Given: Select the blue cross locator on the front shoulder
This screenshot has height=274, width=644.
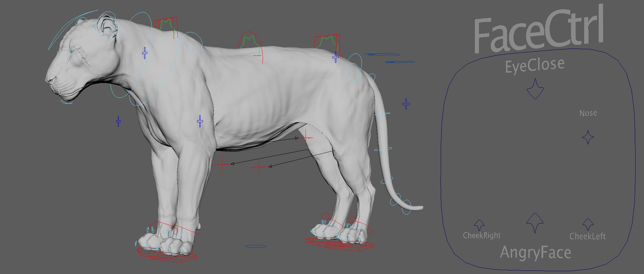Looking at the screenshot, I should (200, 121).
